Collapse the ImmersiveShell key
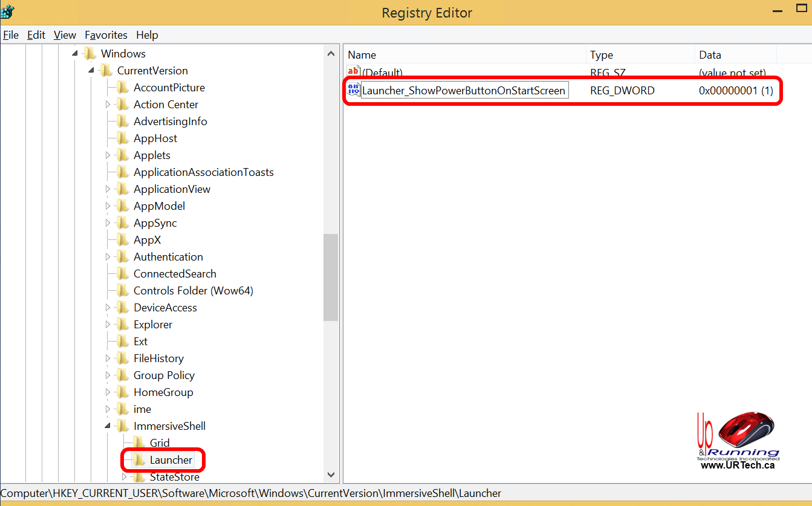Viewport: 812px width, 506px height. (x=108, y=426)
